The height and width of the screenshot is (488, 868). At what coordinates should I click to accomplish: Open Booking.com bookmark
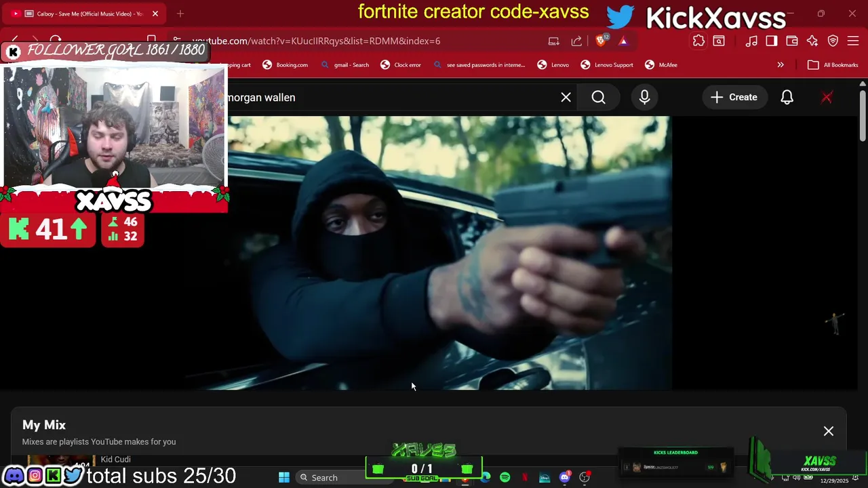(x=285, y=65)
